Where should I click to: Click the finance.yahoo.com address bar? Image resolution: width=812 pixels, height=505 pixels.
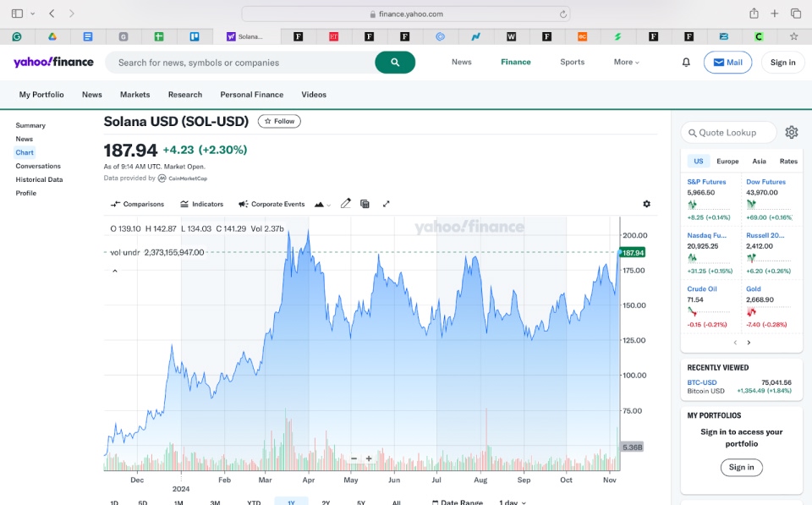pyautogui.click(x=406, y=14)
